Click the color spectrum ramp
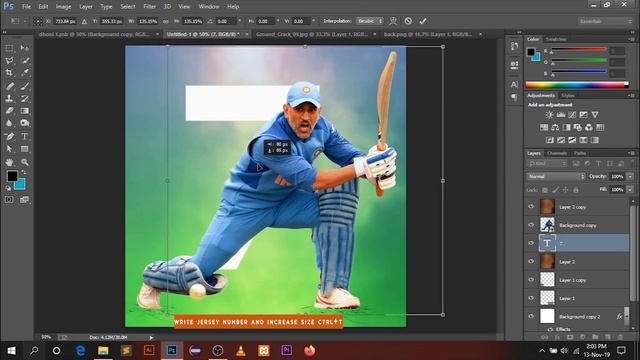 pos(576,85)
